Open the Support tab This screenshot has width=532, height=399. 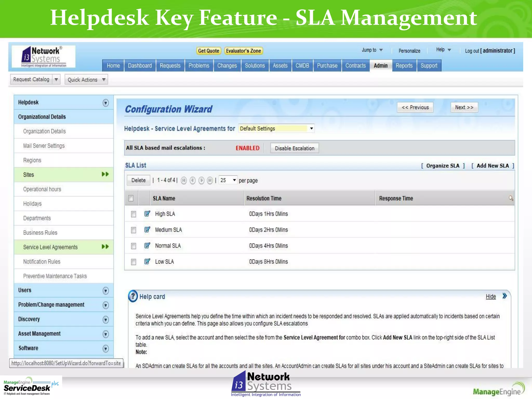[x=429, y=65]
